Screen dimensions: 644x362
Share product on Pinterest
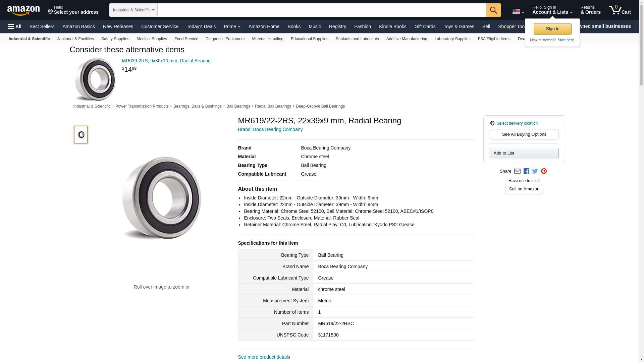[x=544, y=171]
